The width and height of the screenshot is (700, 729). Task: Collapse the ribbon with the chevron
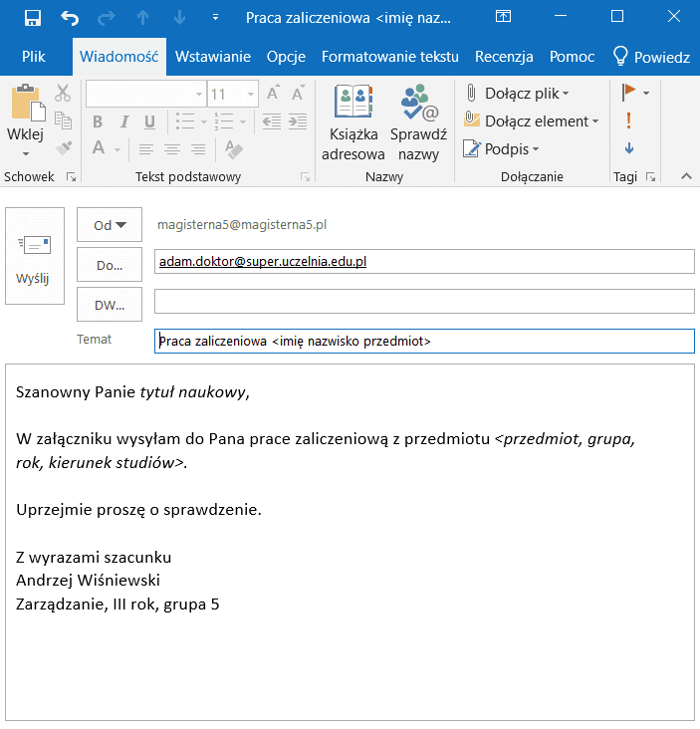click(x=686, y=176)
